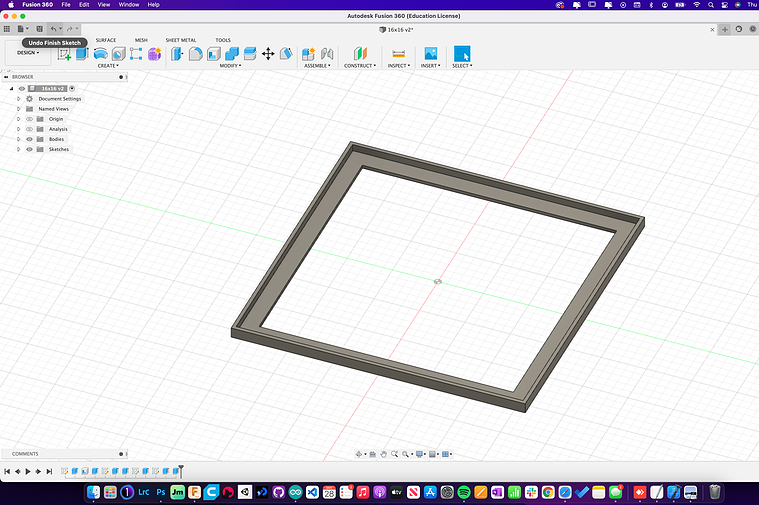
Task: Expand the Document Settings node
Action: click(x=18, y=99)
